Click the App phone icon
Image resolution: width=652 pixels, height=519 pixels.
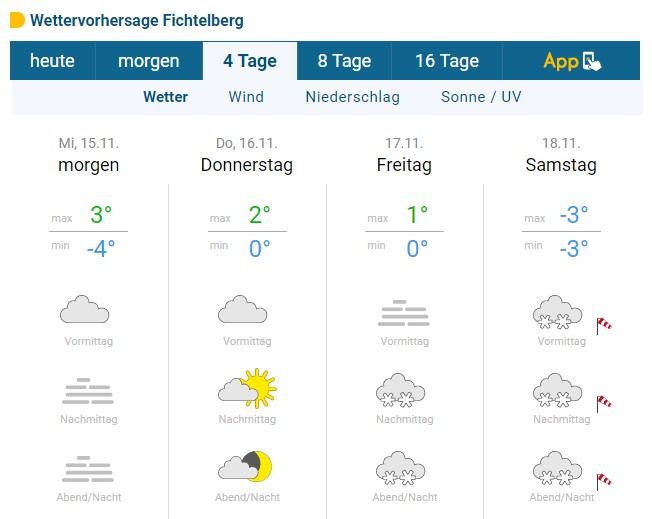pos(592,62)
